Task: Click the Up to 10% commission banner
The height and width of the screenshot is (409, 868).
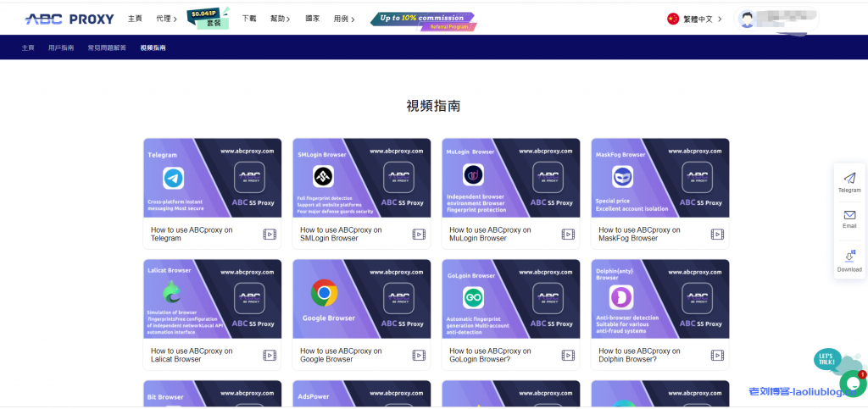Action: pyautogui.click(x=423, y=19)
